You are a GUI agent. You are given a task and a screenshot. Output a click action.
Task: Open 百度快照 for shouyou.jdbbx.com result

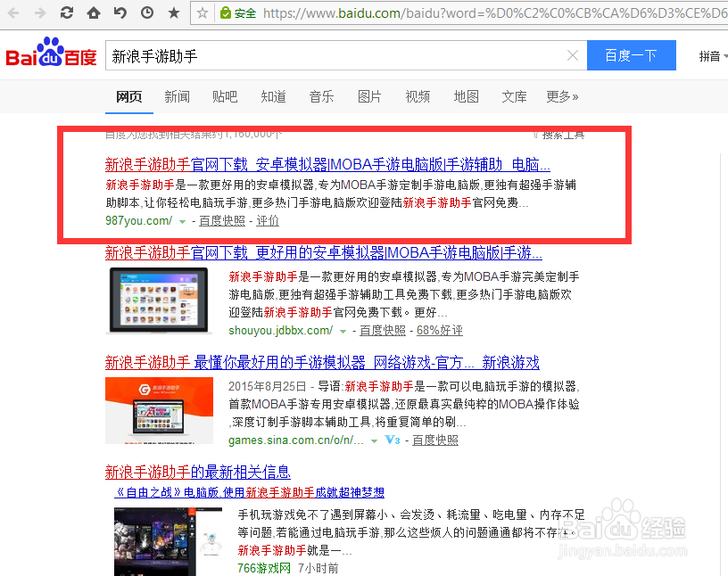tap(383, 330)
